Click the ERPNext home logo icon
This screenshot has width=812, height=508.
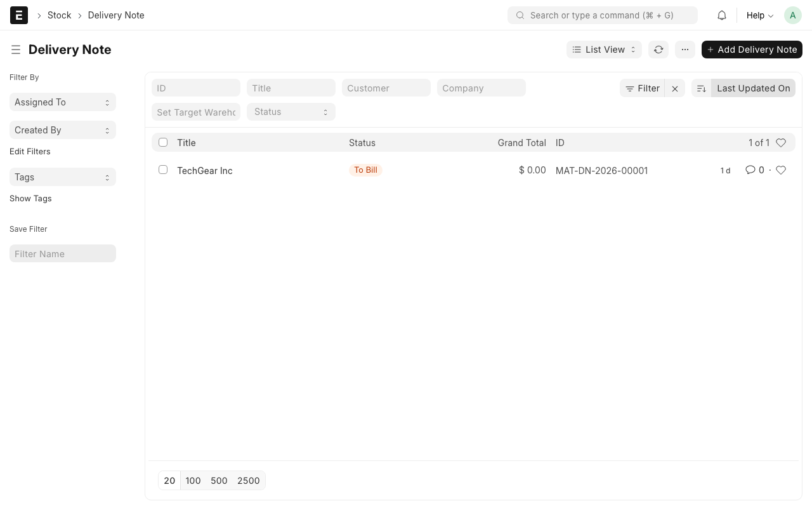coord(19,15)
